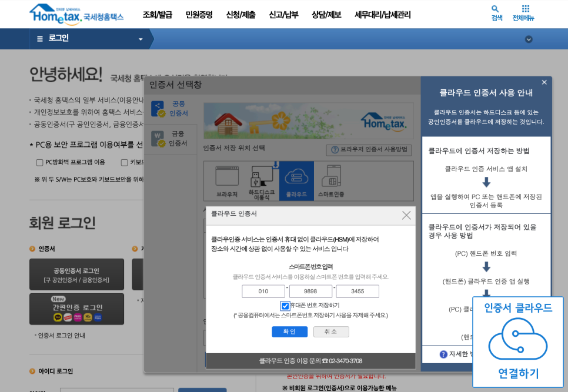Click the question mark 자세한 help icon
Image resolution: width=568 pixels, height=392 pixels.
(x=443, y=354)
